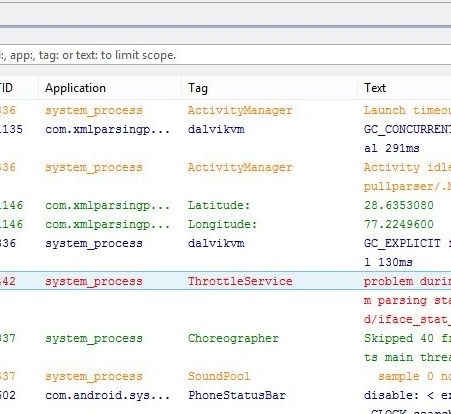Click com.xmlparsingp... cell in dalvikvm row
Image resolution: width=451 pixels, height=414 pixels.
[x=108, y=129]
